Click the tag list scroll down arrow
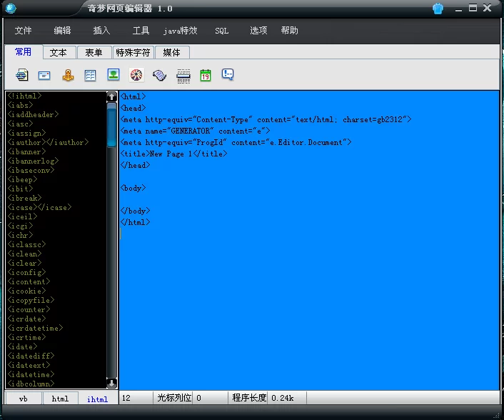This screenshot has height=420, width=504. 111,383
